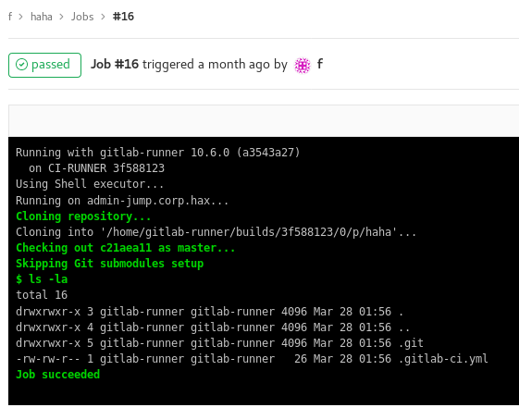Click the green check circle icon

21,65
